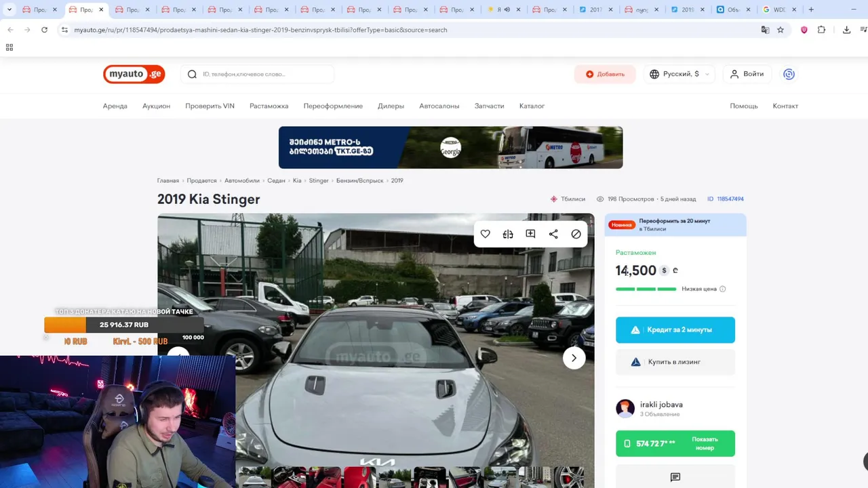The image size is (868, 488).
Task: Click seller avatar of irakli jobava
Action: tap(625, 408)
